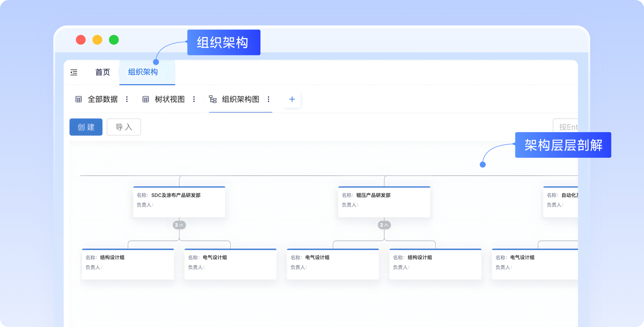Open the three-dot menu for 全部数据
The height and width of the screenshot is (327, 644).
pos(127,99)
